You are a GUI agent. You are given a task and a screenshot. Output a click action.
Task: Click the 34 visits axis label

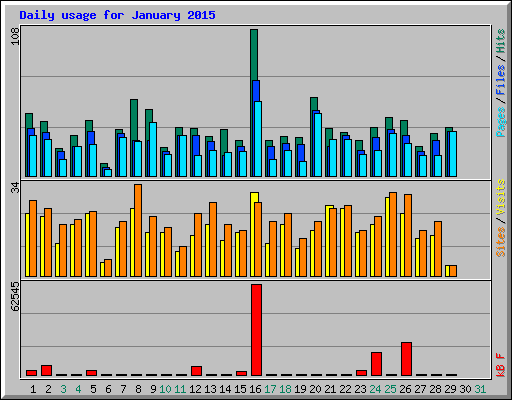(16, 188)
